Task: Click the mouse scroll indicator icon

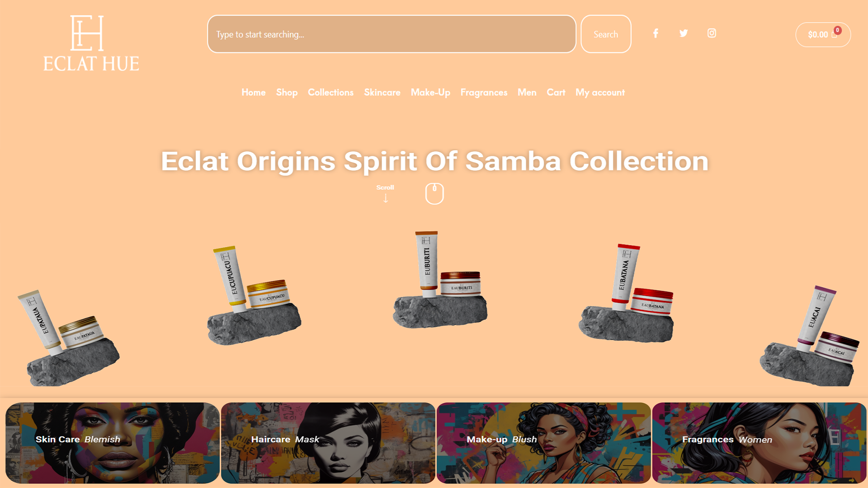Action: point(434,193)
